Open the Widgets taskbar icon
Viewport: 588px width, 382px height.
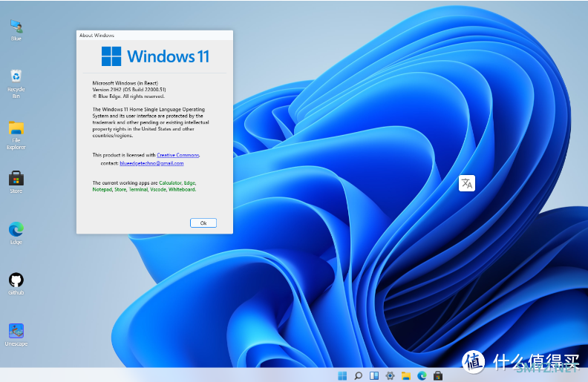[374, 375]
